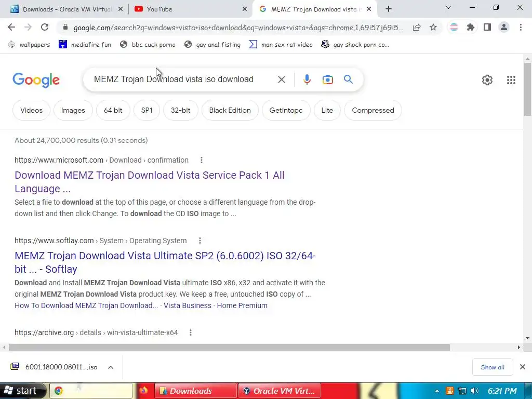Click the striped extension icon in the toolbar
The image size is (532, 399).
coord(454,27)
